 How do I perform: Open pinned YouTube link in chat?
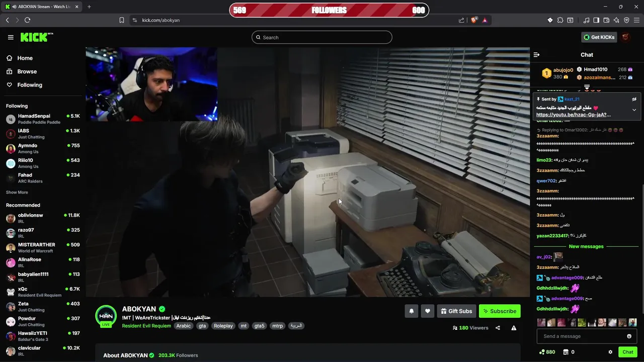[x=574, y=115]
